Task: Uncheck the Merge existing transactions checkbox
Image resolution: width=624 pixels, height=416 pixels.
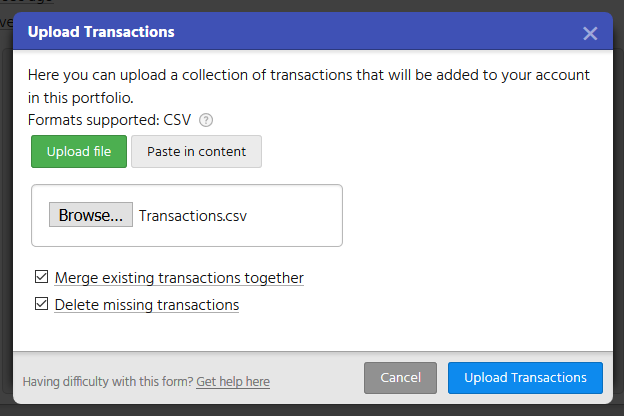Action: click(41, 277)
